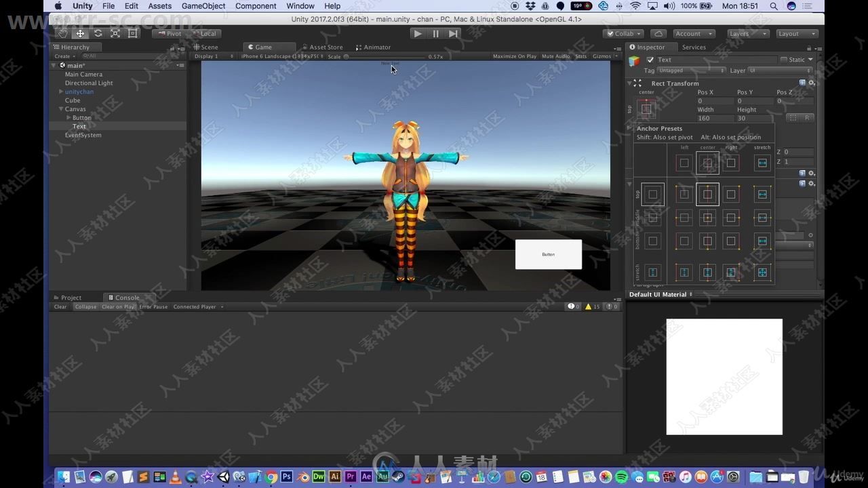Start Play mode
Screen dimensions: 868x488
(418, 33)
